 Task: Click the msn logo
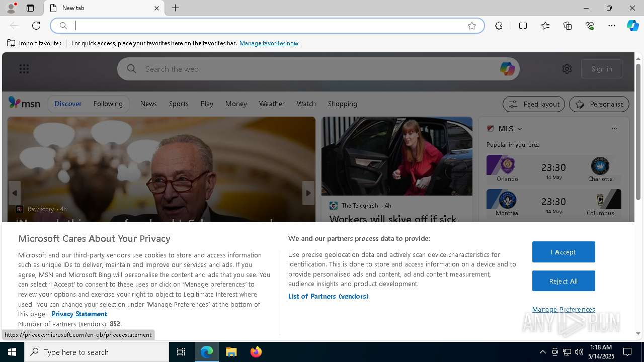[24, 103]
